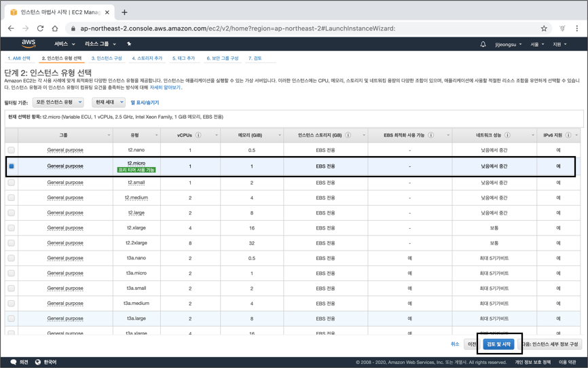Open a new browser tab with plus

pos(124,12)
